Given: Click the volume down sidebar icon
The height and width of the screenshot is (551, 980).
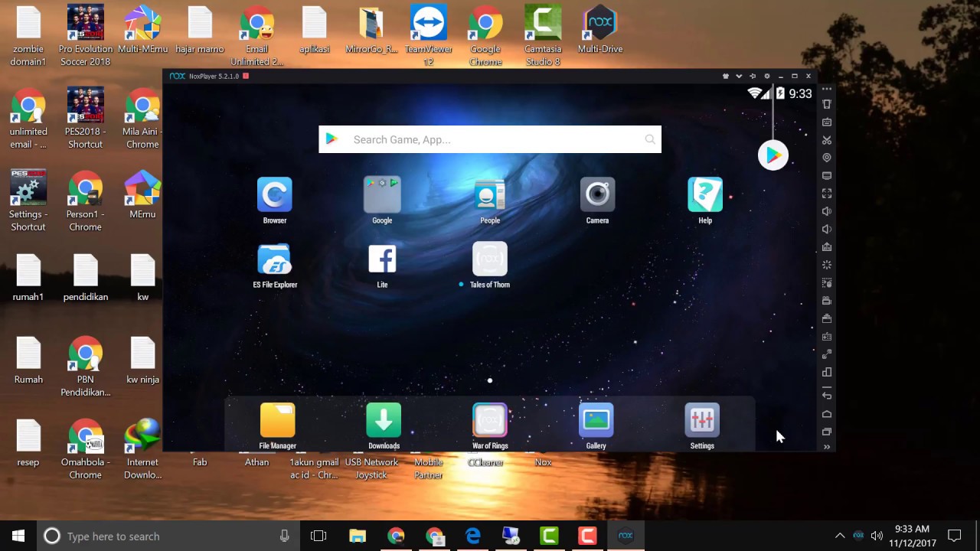Looking at the screenshot, I should coord(827,229).
